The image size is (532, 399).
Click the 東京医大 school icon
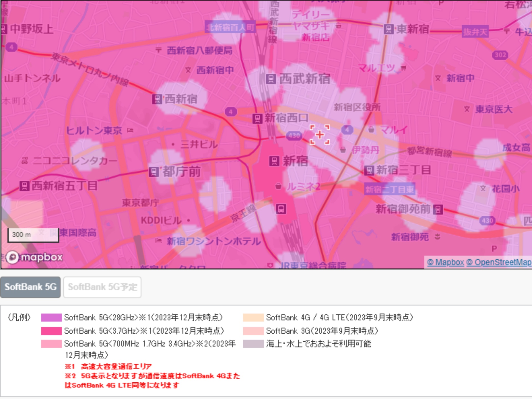tap(467, 109)
